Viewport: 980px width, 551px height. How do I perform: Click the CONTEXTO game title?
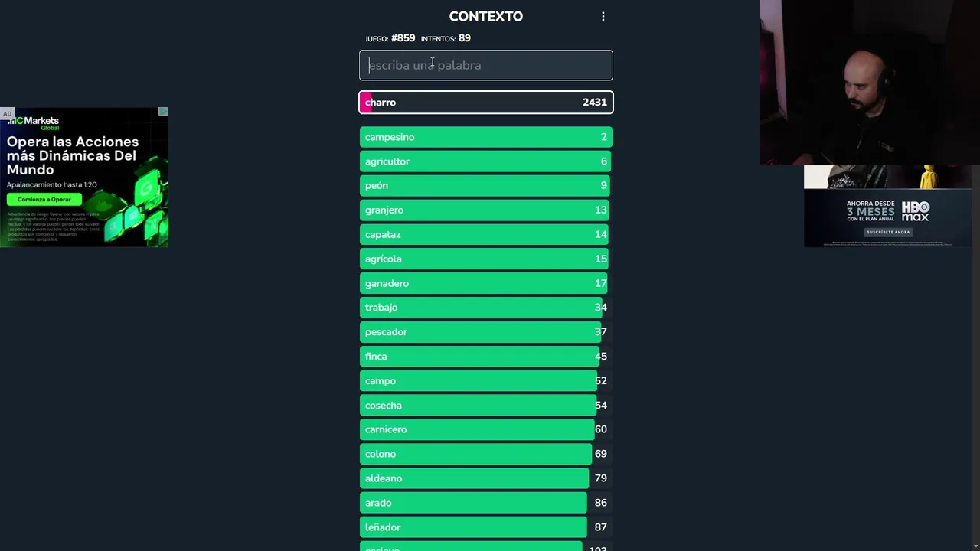click(486, 17)
